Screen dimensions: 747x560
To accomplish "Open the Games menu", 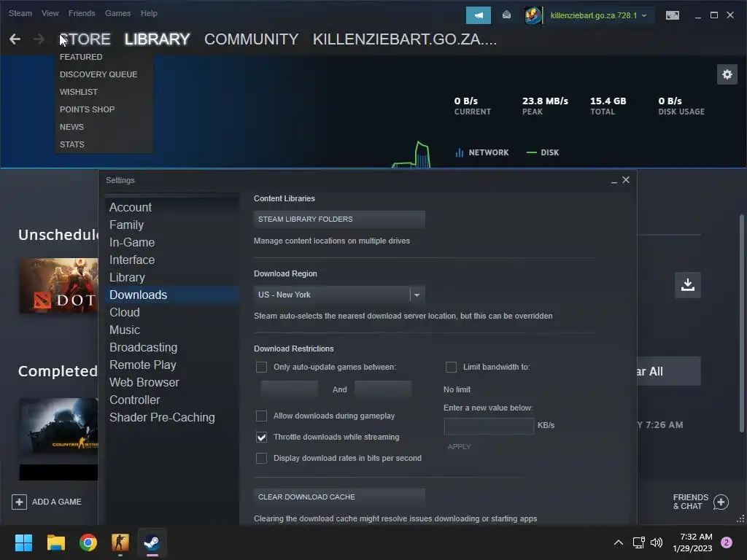I will point(117,13).
